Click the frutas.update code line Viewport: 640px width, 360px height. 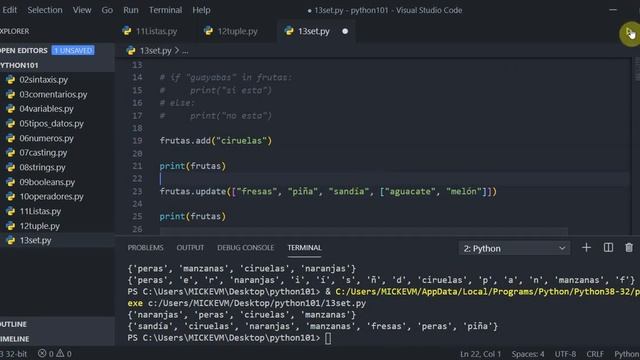328,191
